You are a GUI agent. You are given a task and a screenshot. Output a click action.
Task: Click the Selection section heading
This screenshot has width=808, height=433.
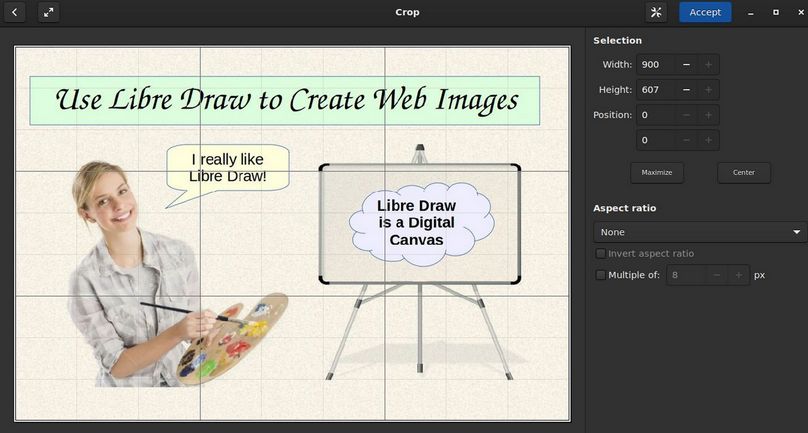617,41
